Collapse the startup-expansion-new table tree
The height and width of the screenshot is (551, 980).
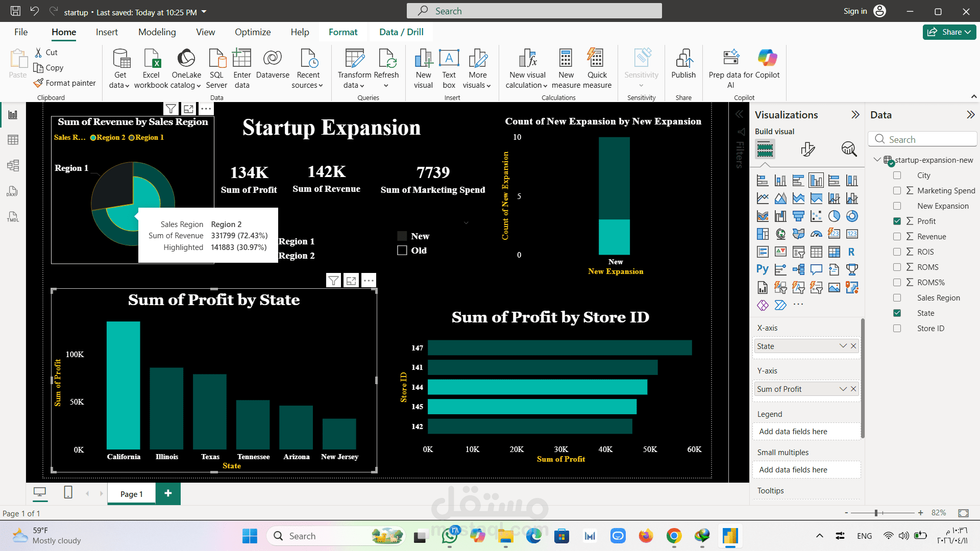pyautogui.click(x=877, y=160)
